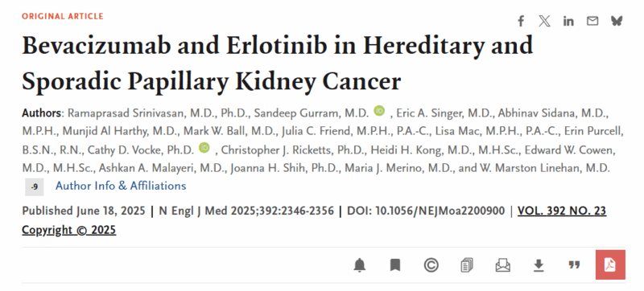Open the citation quote icon

click(x=574, y=264)
